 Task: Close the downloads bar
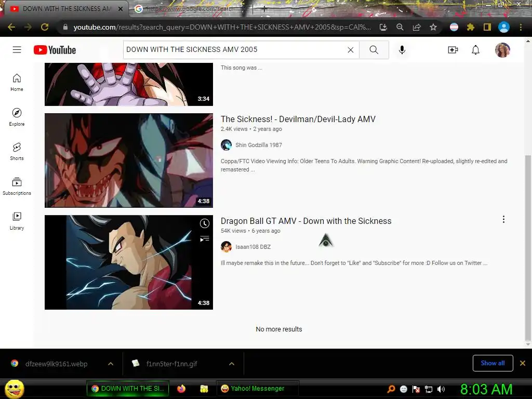tap(523, 363)
